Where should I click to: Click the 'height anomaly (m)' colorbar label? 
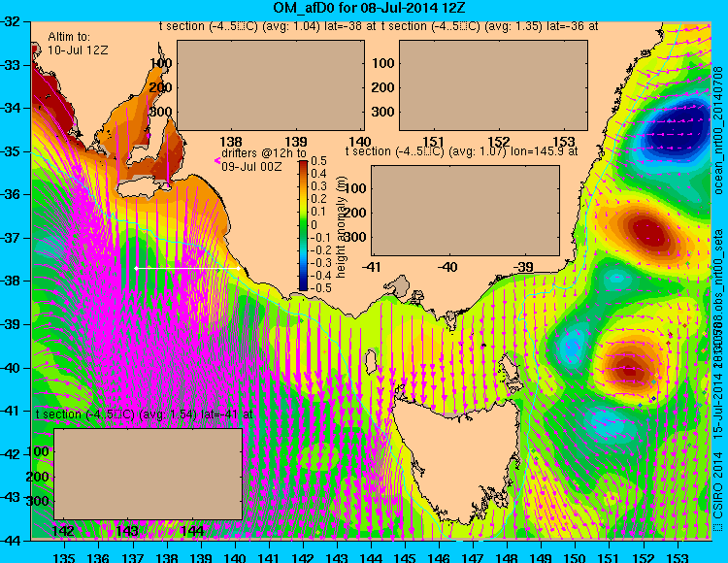tap(342, 227)
